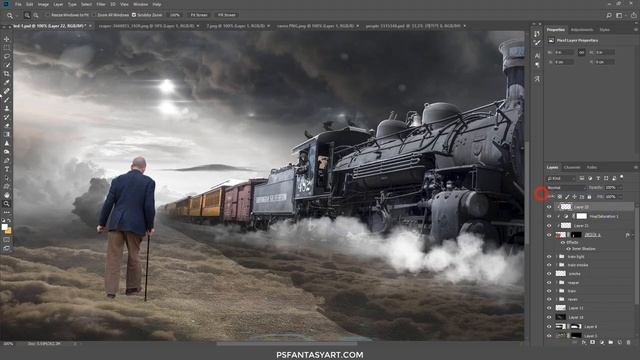Switch to the Paths tab
640x360 pixels.
click(x=591, y=167)
